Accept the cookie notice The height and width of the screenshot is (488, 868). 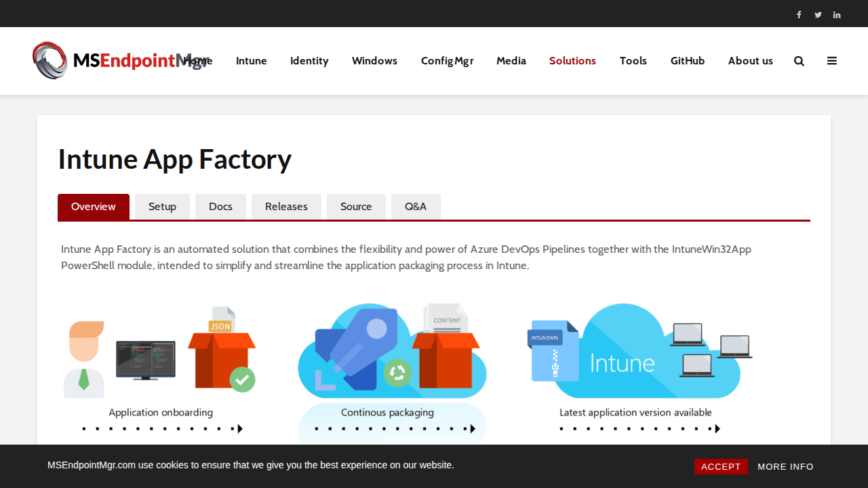(721, 466)
